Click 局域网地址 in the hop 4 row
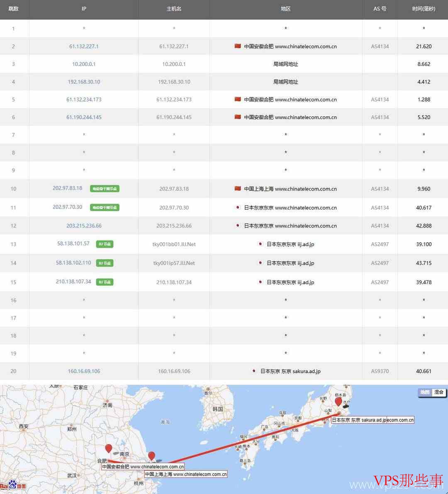 (x=286, y=82)
